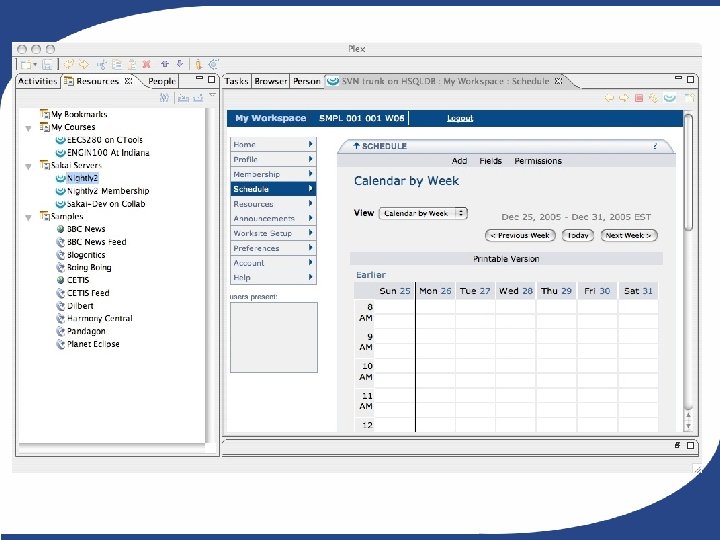Click the Logout link
The width and height of the screenshot is (720, 540).
460,118
